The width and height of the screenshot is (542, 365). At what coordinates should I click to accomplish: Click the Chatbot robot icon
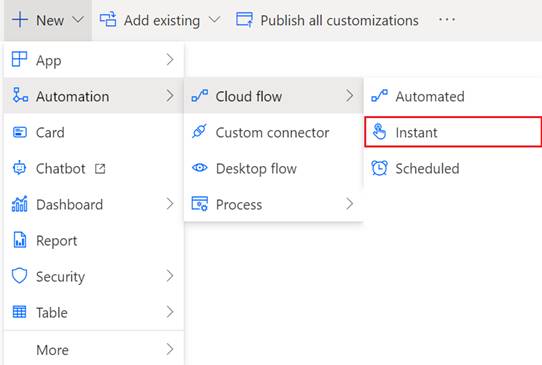19,168
